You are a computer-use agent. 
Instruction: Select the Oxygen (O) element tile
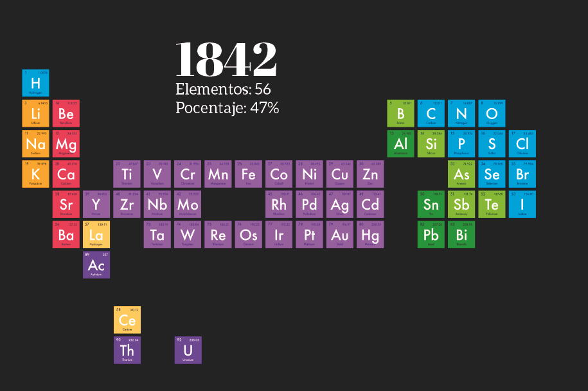coord(492,113)
